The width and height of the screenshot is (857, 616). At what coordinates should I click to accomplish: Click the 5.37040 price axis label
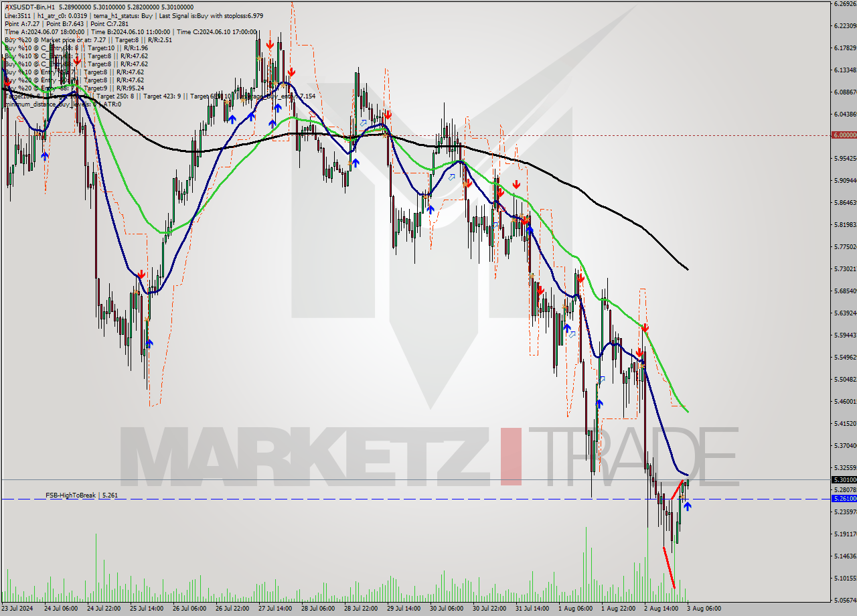pos(846,446)
